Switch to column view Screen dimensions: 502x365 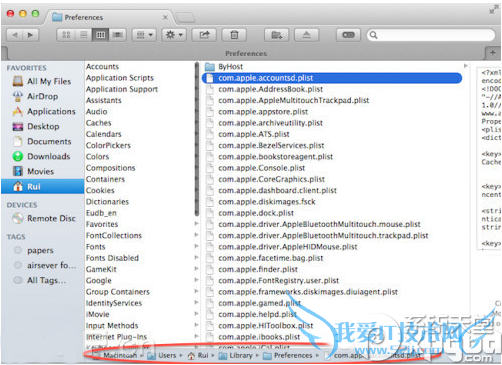(x=101, y=35)
